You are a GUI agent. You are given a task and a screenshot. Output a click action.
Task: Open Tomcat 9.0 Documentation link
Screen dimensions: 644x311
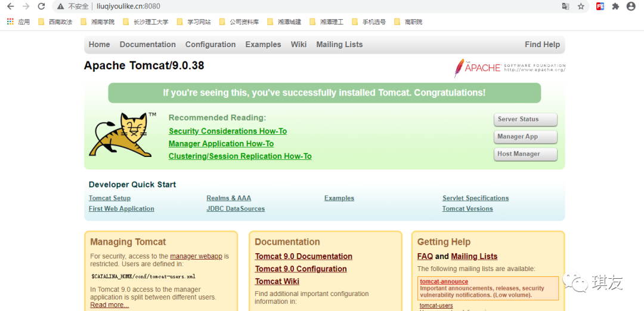pyautogui.click(x=304, y=256)
